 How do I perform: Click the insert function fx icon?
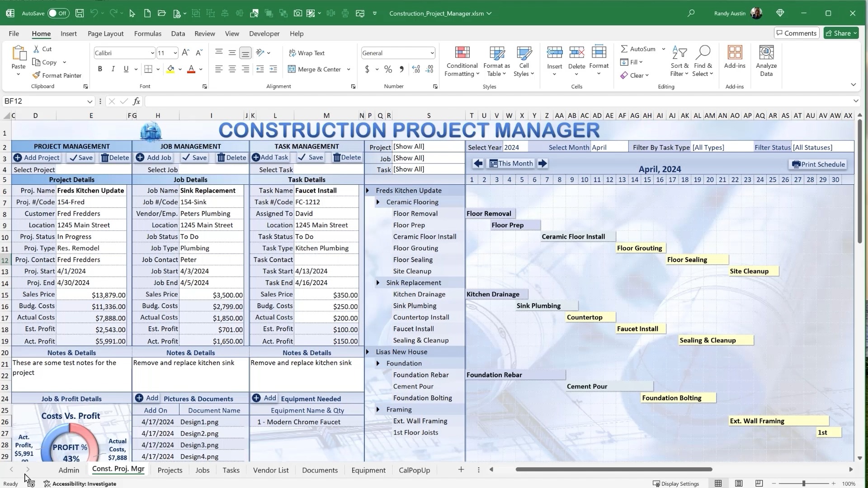click(136, 101)
